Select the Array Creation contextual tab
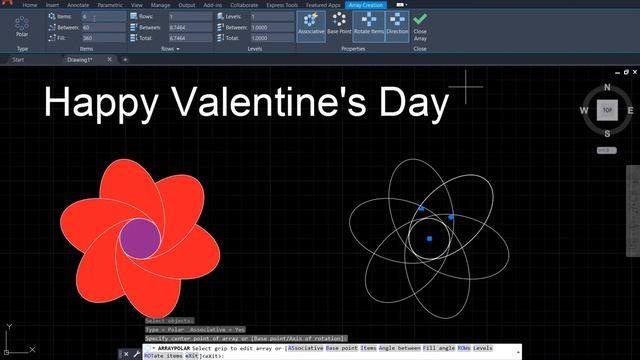 click(366, 5)
